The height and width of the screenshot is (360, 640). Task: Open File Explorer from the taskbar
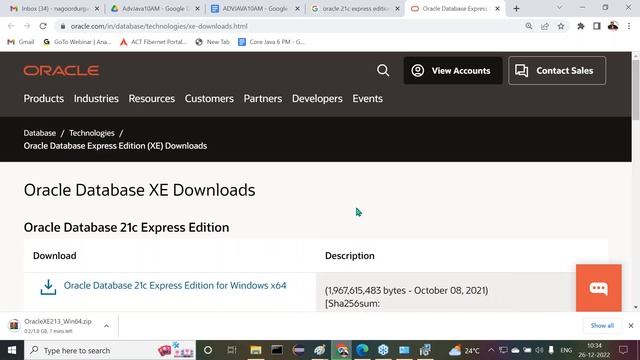tap(256, 350)
